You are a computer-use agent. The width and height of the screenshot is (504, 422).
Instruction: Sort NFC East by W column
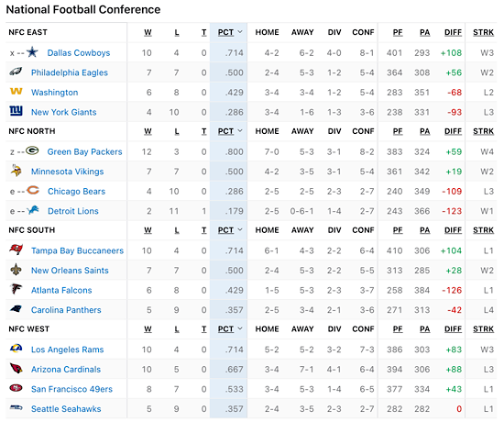pos(148,32)
